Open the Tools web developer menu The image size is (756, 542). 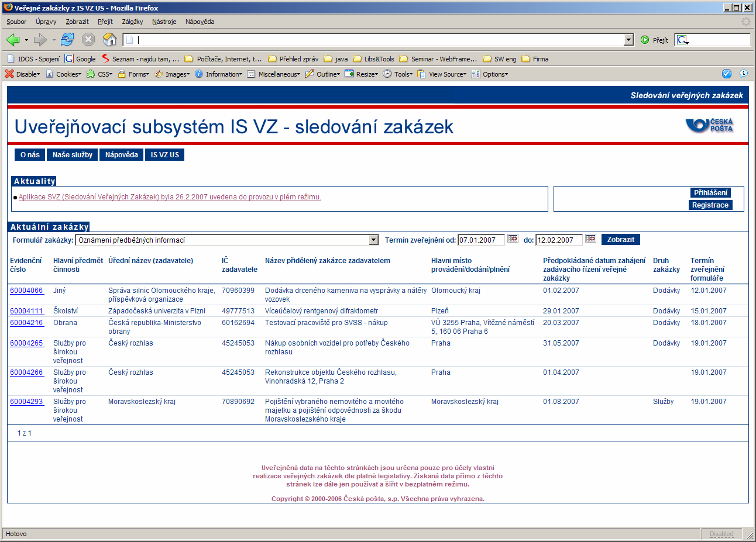tap(398, 74)
